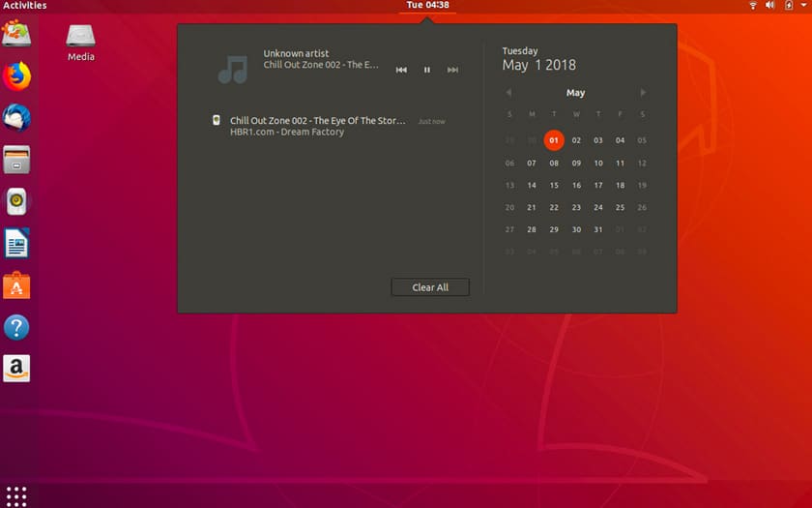Go back to the previous track
Viewport: 812px width, 508px height.
(x=401, y=70)
